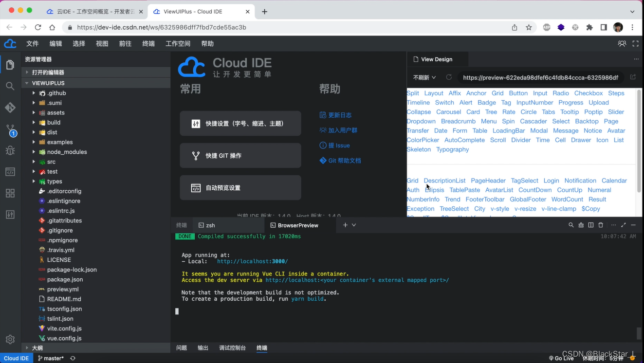Open the 更新日志 link

(x=335, y=115)
